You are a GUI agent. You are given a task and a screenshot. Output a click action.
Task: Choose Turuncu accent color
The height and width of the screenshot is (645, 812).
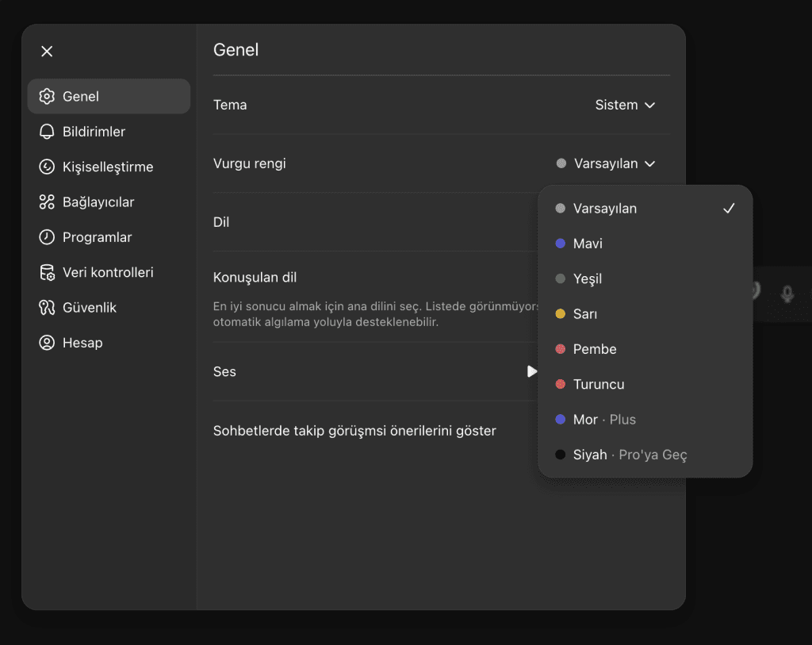coord(599,384)
